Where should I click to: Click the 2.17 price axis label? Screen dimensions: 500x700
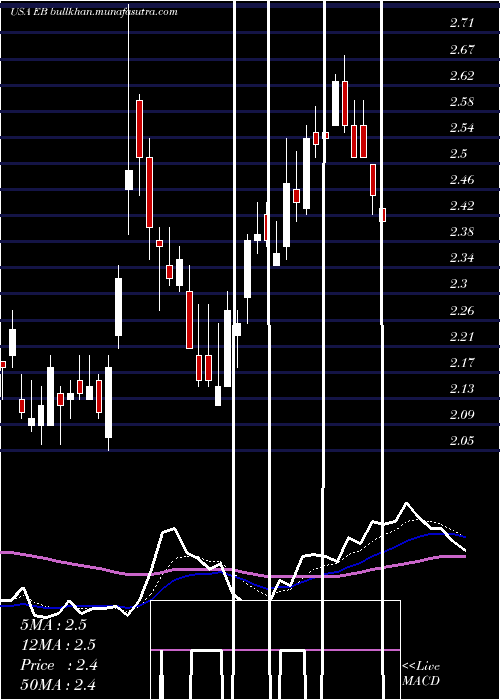tap(462, 362)
